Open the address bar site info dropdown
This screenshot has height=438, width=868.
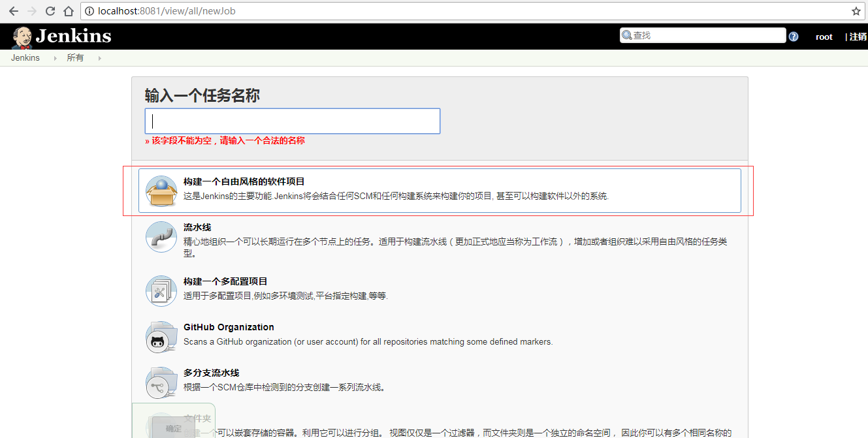click(89, 10)
